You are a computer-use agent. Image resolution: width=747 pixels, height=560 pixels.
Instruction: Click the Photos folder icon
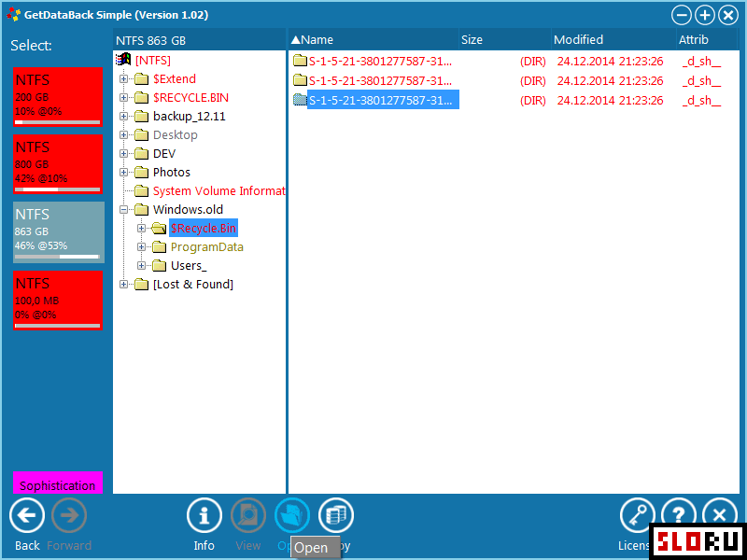[x=142, y=173]
